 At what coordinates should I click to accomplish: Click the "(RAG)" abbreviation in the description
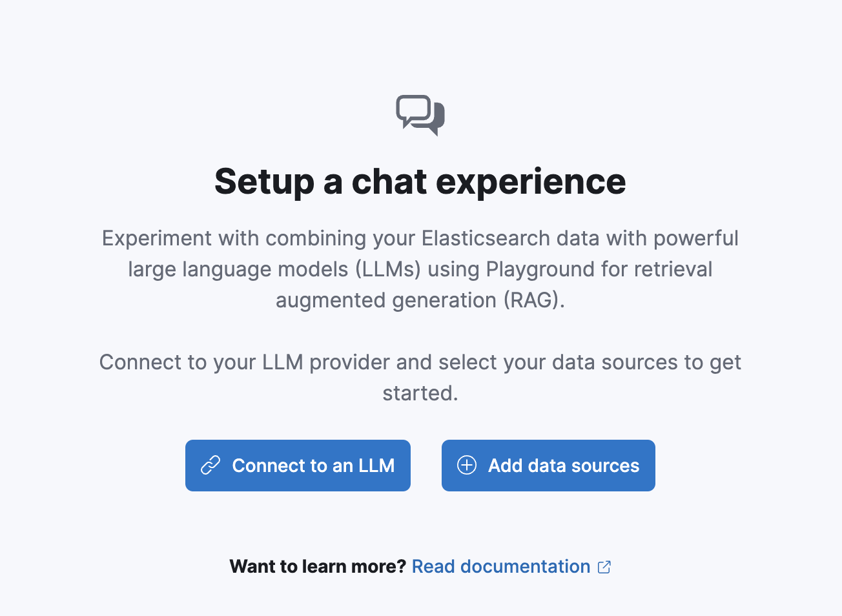(x=534, y=300)
